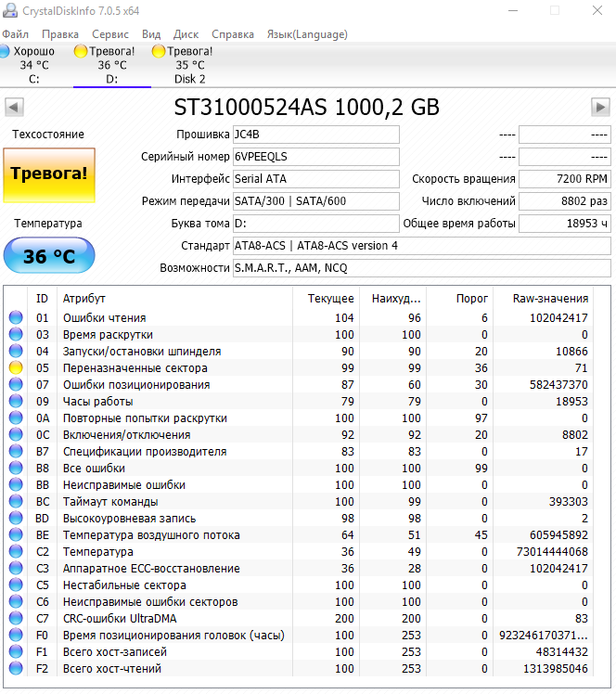This screenshot has height=694, width=616.
Task: Click status orb of CRC-ошибки UltraDMA row
Action: click(x=16, y=618)
